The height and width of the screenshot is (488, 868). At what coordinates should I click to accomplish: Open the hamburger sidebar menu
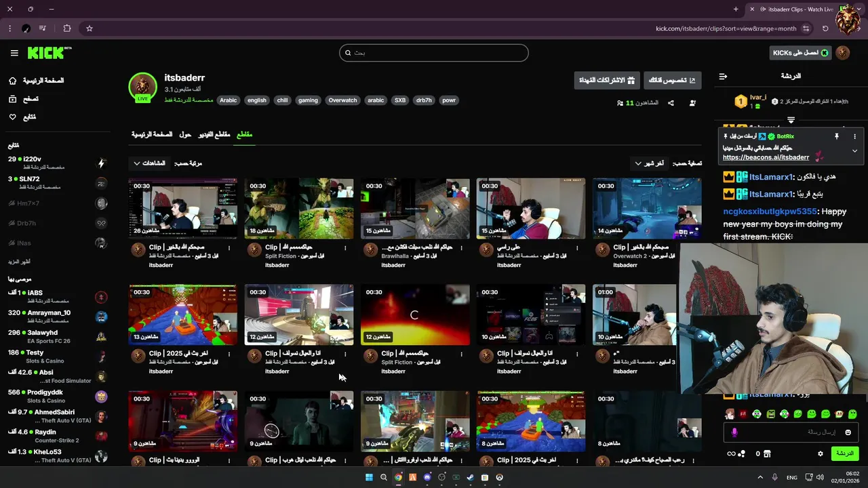(x=14, y=53)
